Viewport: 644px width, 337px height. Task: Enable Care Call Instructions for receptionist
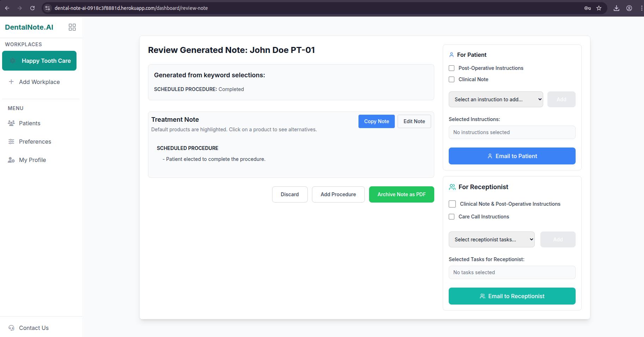pyautogui.click(x=452, y=216)
